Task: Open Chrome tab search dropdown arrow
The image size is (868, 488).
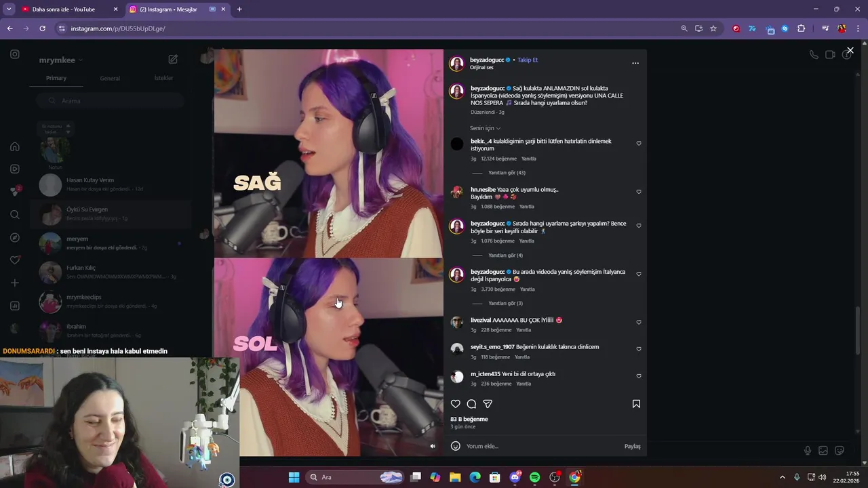Action: click(x=9, y=9)
